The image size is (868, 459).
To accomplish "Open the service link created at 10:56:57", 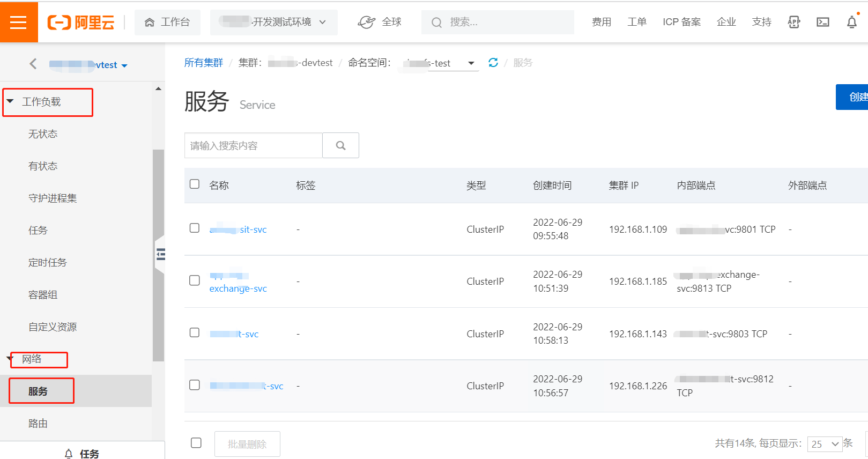I will (x=247, y=386).
